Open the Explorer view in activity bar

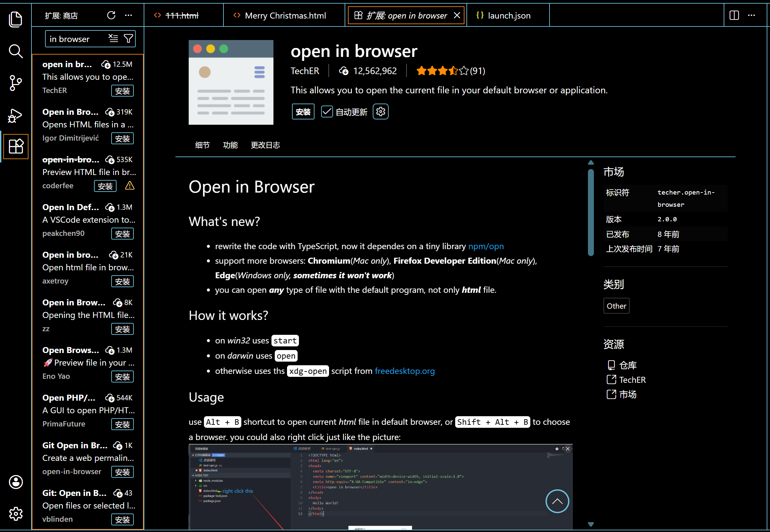pyautogui.click(x=15, y=19)
